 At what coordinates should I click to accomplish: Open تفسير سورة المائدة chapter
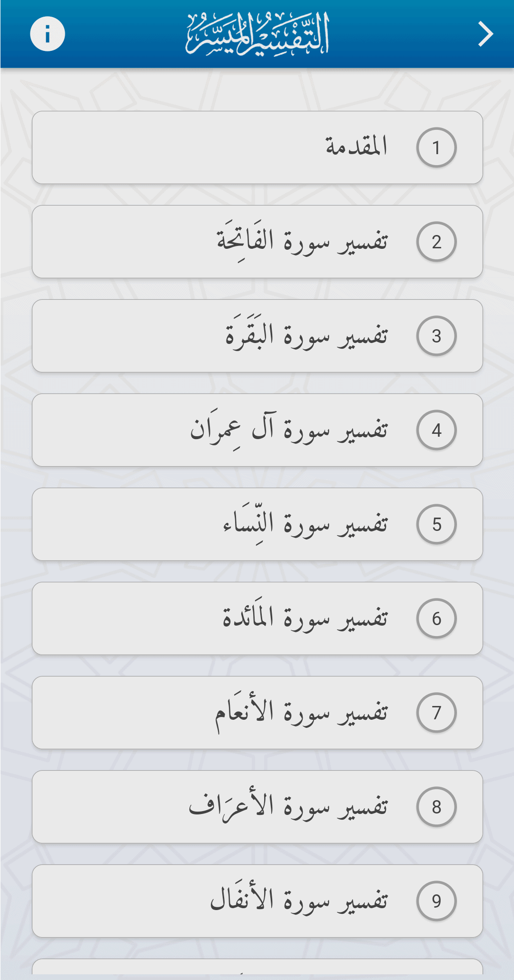click(257, 618)
